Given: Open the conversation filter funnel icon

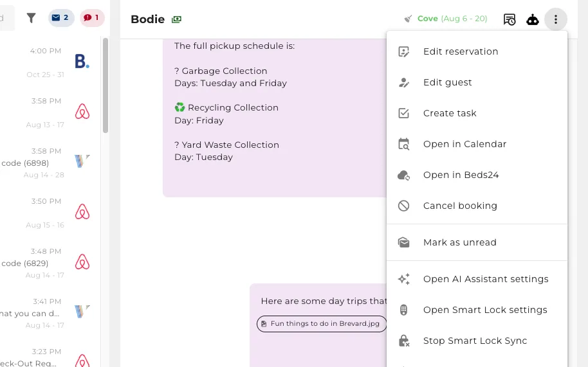Looking at the screenshot, I should point(31,17).
